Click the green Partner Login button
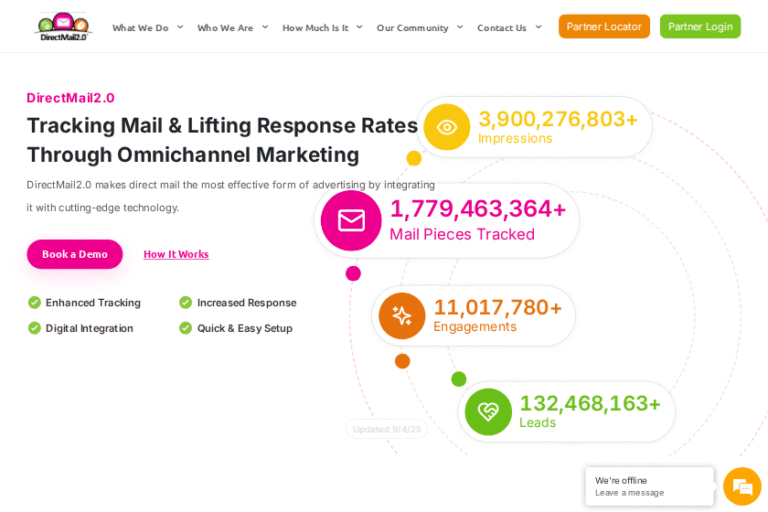The image size is (768, 512). coord(700,27)
